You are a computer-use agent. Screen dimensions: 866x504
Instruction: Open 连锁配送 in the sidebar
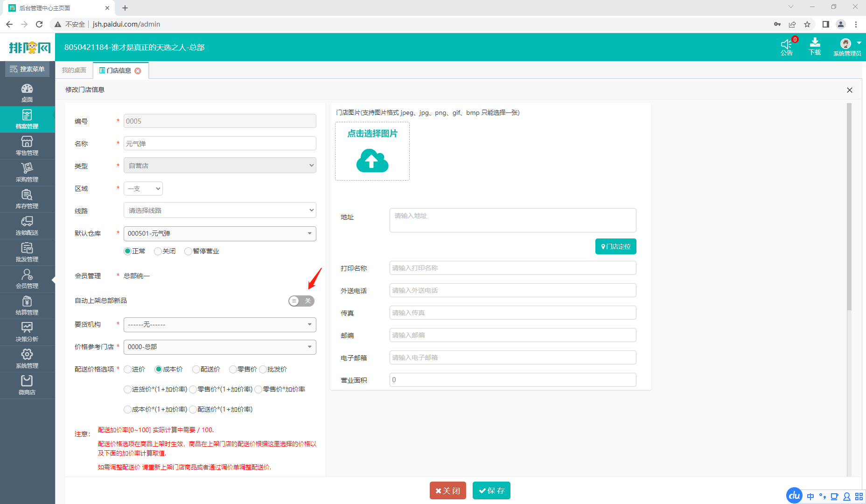click(27, 226)
